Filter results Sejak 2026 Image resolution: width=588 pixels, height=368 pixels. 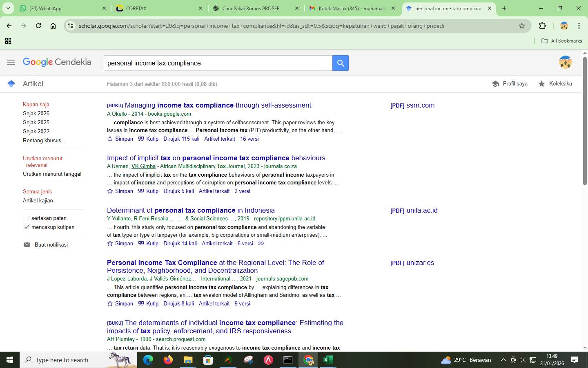pyautogui.click(x=36, y=113)
